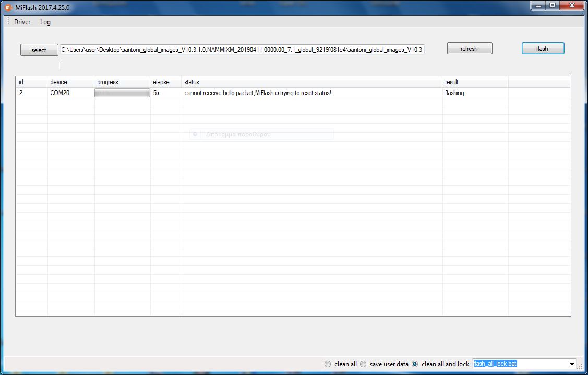Click the select button
Image resolution: width=588 pixels, height=375 pixels.
coord(39,50)
